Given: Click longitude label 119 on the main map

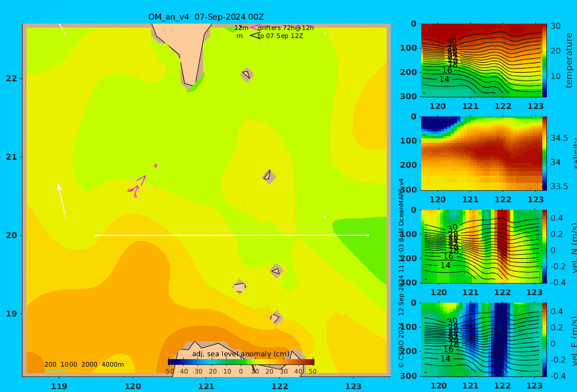Looking at the screenshot, I should click(59, 386).
